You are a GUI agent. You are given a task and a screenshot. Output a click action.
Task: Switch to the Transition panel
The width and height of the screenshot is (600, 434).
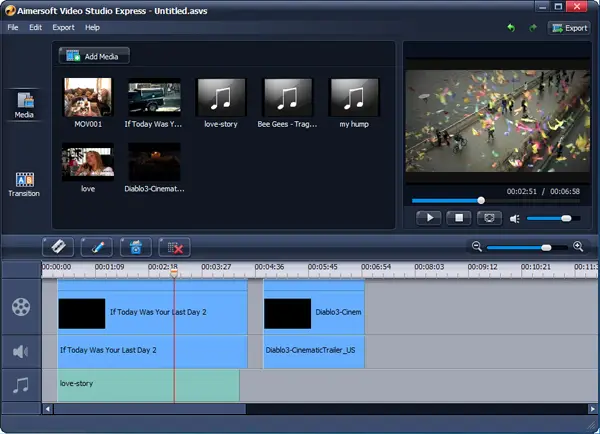tap(24, 184)
